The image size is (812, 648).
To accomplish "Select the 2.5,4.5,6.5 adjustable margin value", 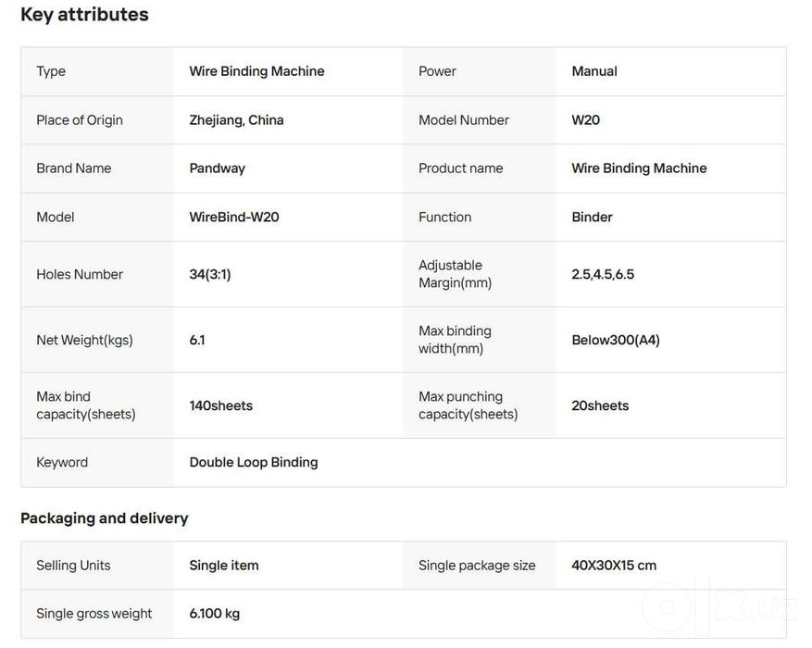I will coord(603,274).
